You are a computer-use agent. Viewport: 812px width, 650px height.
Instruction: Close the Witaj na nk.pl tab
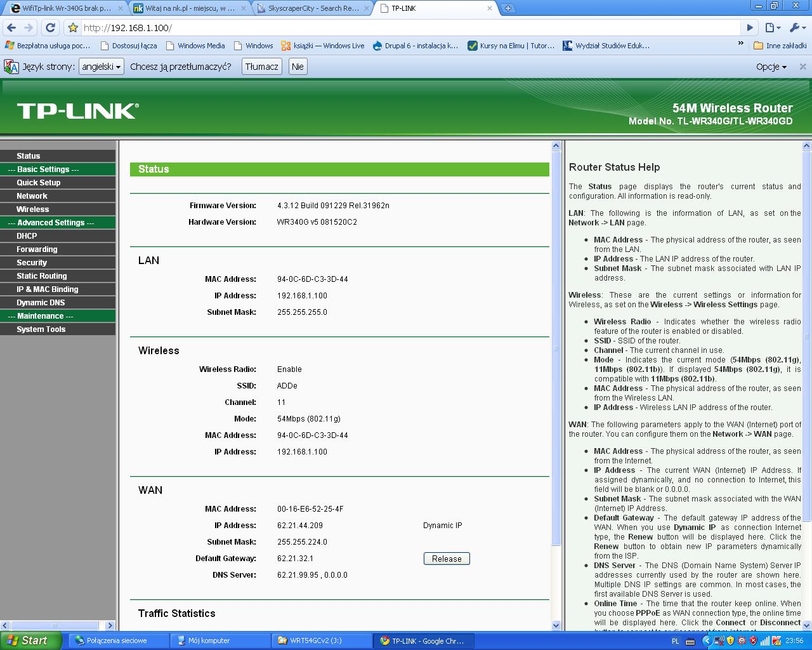pyautogui.click(x=244, y=8)
